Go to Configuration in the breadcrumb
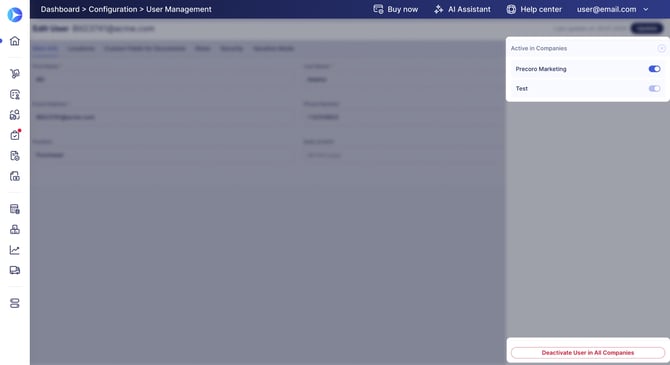Viewport: 670px width, 365px height. pyautogui.click(x=113, y=9)
